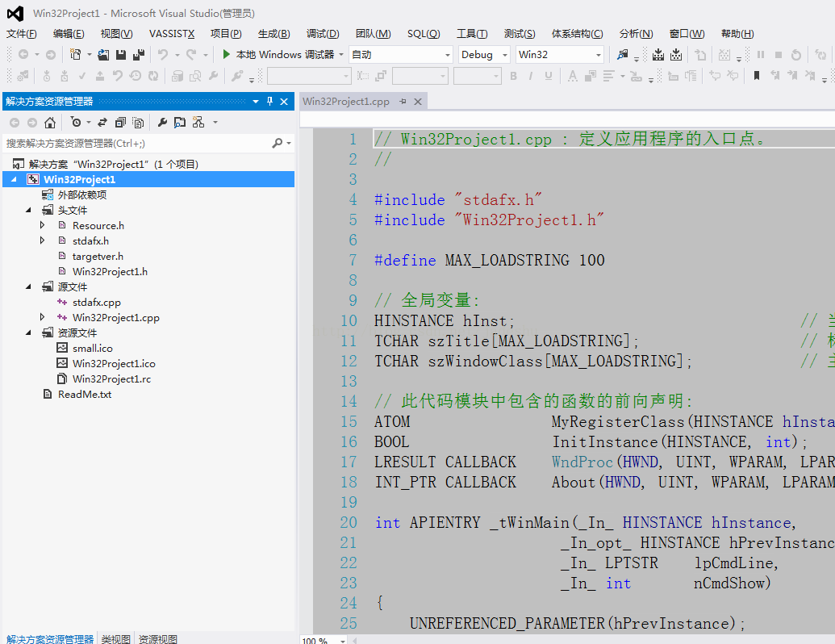835x644 pixels.
Task: Collapse the 头文件 folder
Action: 28,210
